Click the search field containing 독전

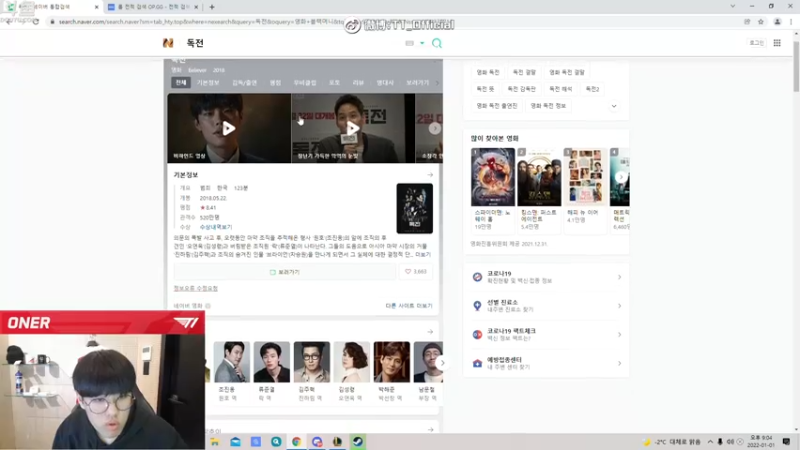pyautogui.click(x=291, y=43)
